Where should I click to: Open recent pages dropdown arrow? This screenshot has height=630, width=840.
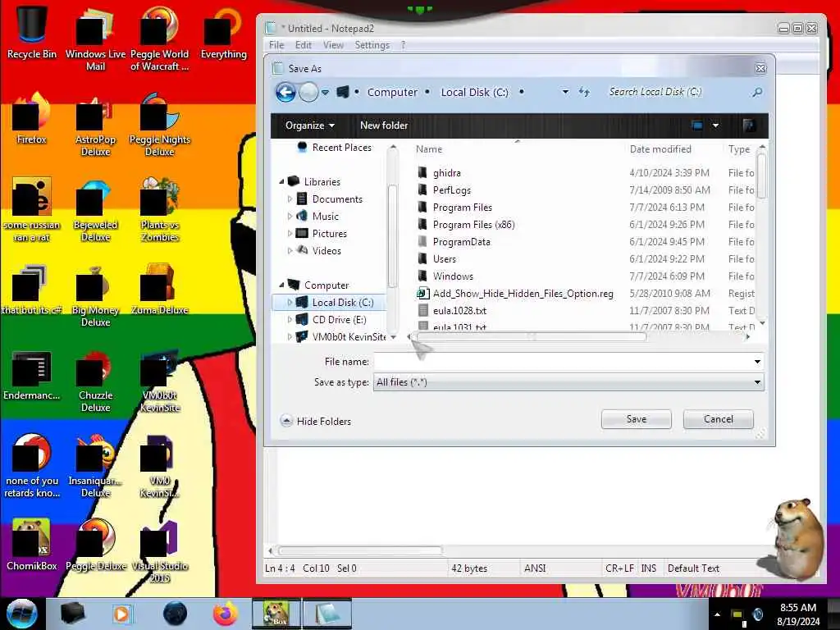(325, 92)
